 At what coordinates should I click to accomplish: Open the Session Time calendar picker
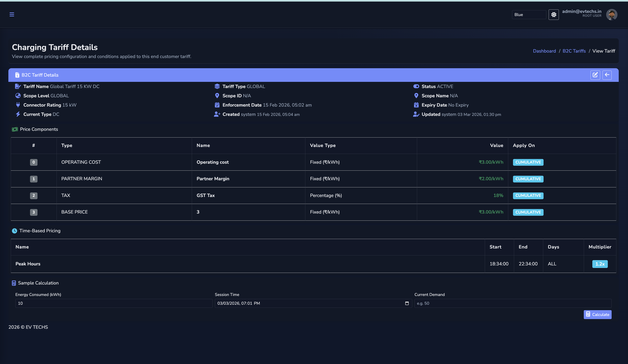tap(407, 303)
